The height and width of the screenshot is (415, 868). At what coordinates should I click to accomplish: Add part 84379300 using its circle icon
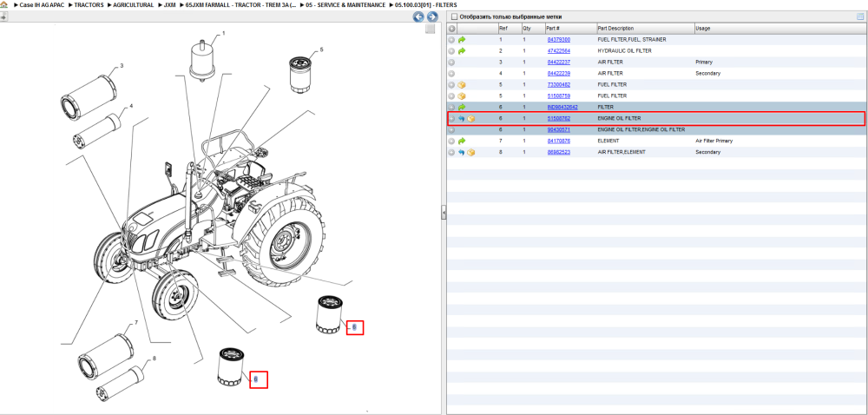click(x=451, y=40)
